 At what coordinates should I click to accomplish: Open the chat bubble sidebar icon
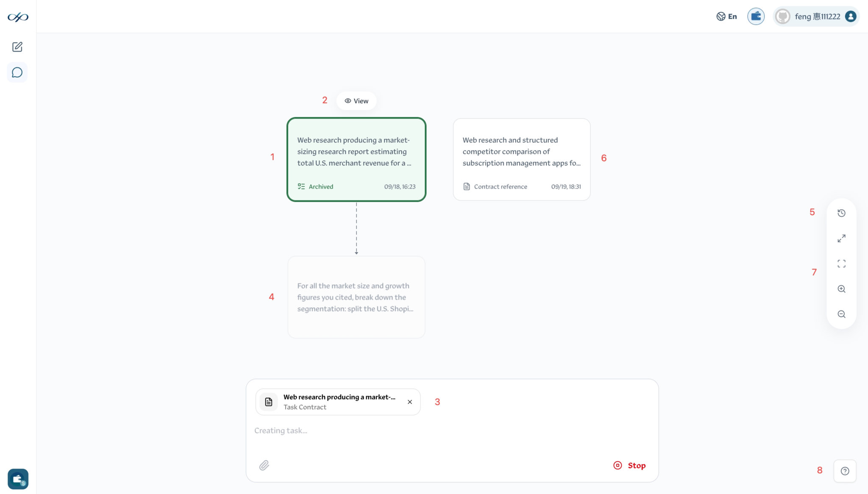click(17, 72)
